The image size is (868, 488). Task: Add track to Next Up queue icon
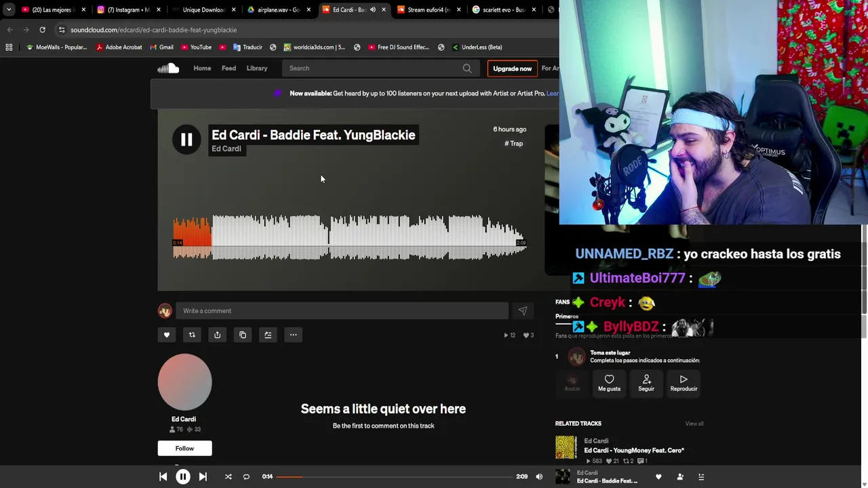click(x=268, y=335)
